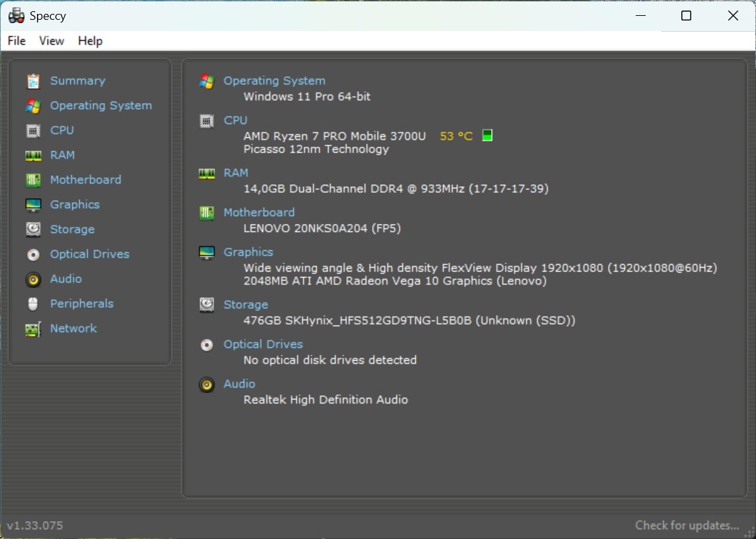Click the Windows logo beside Operating System heading
The height and width of the screenshot is (539, 756).
tap(206, 81)
